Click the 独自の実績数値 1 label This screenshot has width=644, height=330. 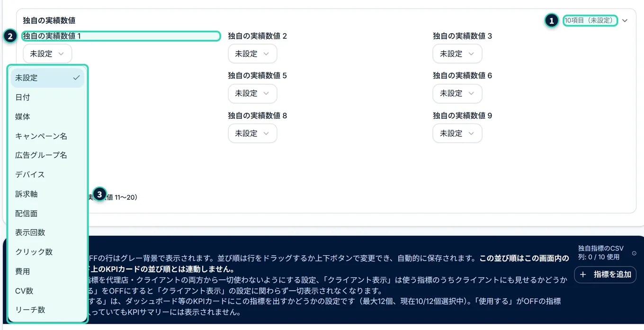52,36
